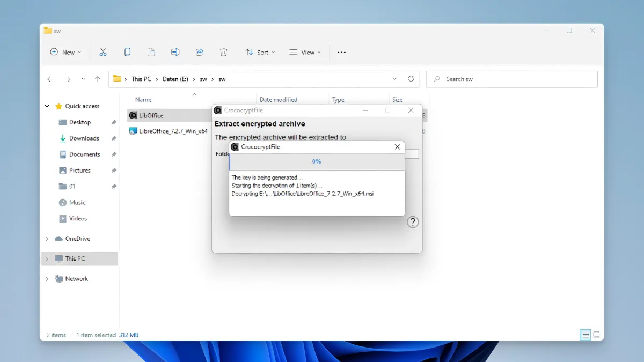Open the View options menu

[304, 52]
